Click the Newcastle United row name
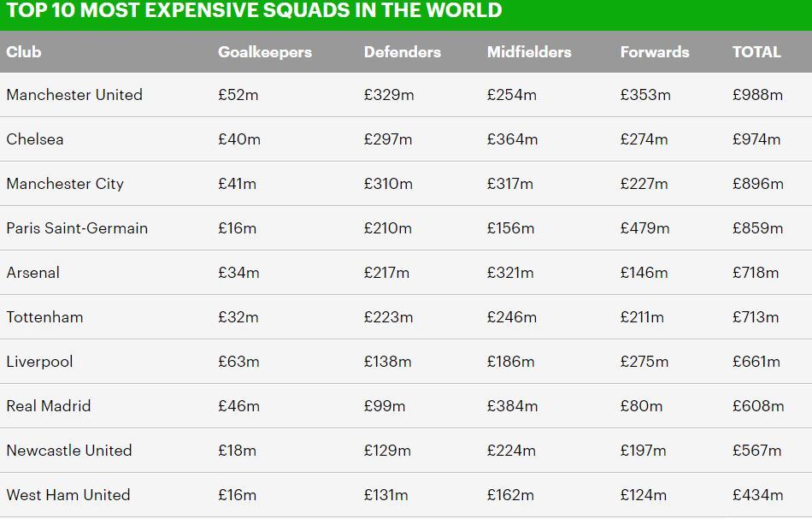This screenshot has width=812, height=519. [69, 451]
